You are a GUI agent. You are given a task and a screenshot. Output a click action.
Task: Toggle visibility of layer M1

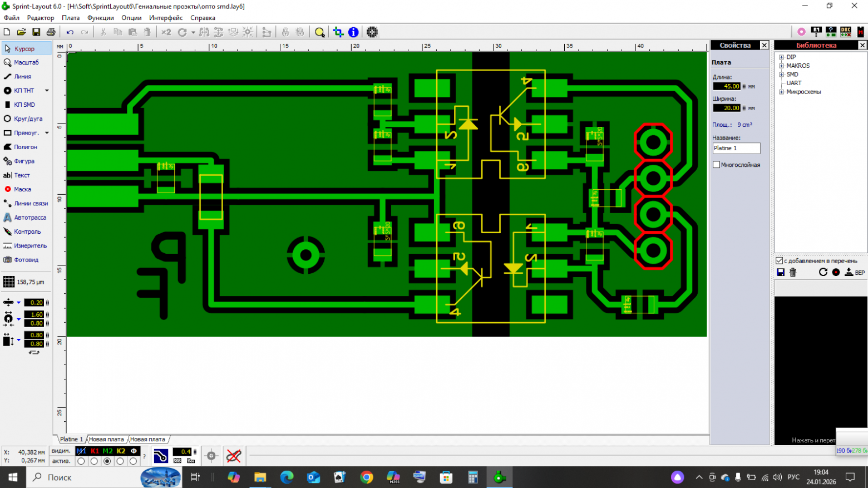pyautogui.click(x=81, y=451)
